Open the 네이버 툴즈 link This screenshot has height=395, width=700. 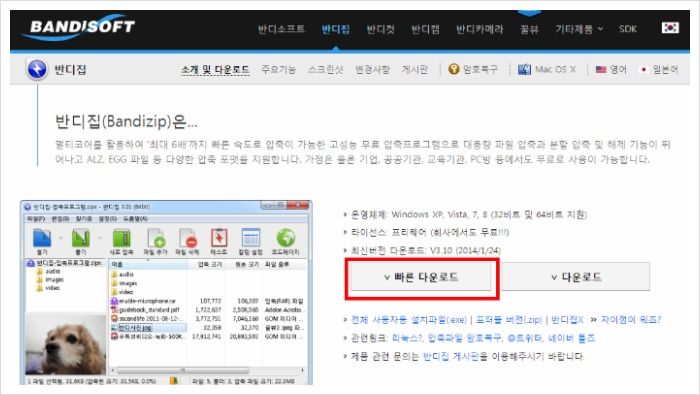pyautogui.click(x=571, y=338)
